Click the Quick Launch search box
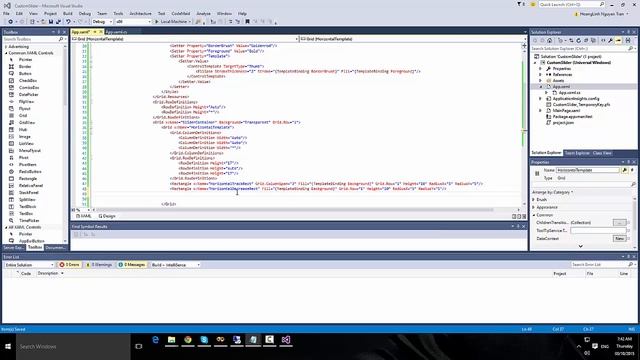Image resolution: width=640 pixels, height=360 pixels. pyautogui.click(x=571, y=4)
